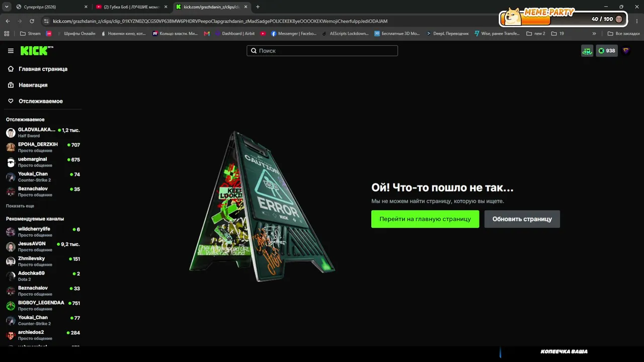Open the profile avatar in Kick header
The height and width of the screenshot is (362, 644).
[626, 51]
